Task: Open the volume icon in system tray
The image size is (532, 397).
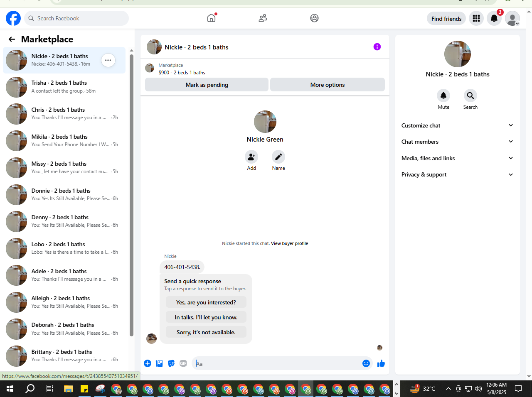Action: tap(478, 389)
